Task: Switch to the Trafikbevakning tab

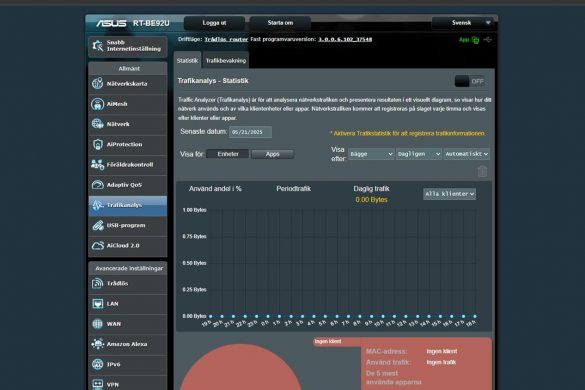Action: (x=226, y=60)
